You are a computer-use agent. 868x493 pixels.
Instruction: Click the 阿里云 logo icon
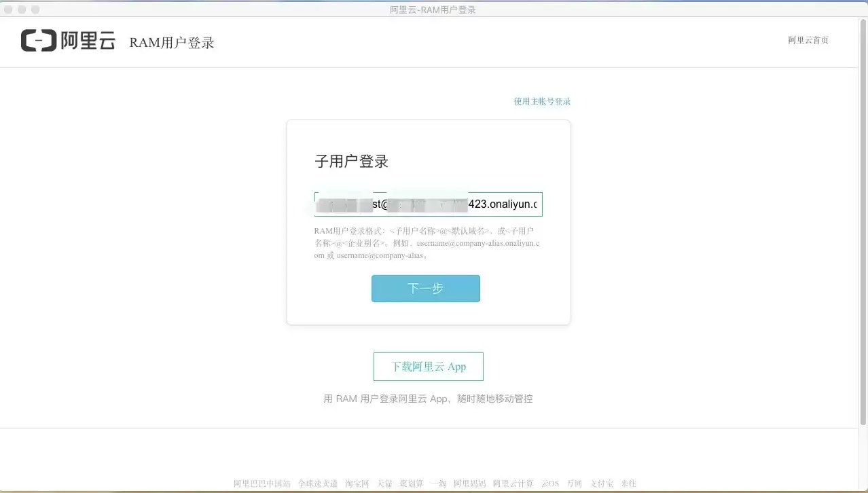tap(68, 41)
